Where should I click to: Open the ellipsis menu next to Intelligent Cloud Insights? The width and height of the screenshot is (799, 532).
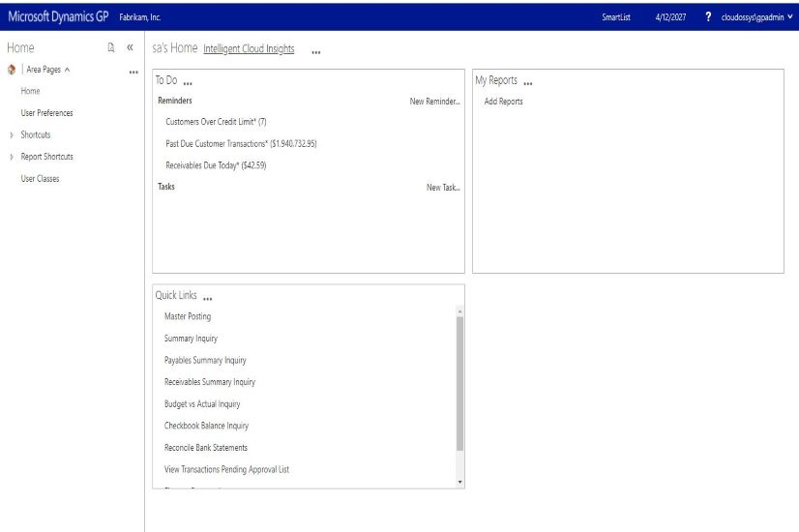coord(316,52)
